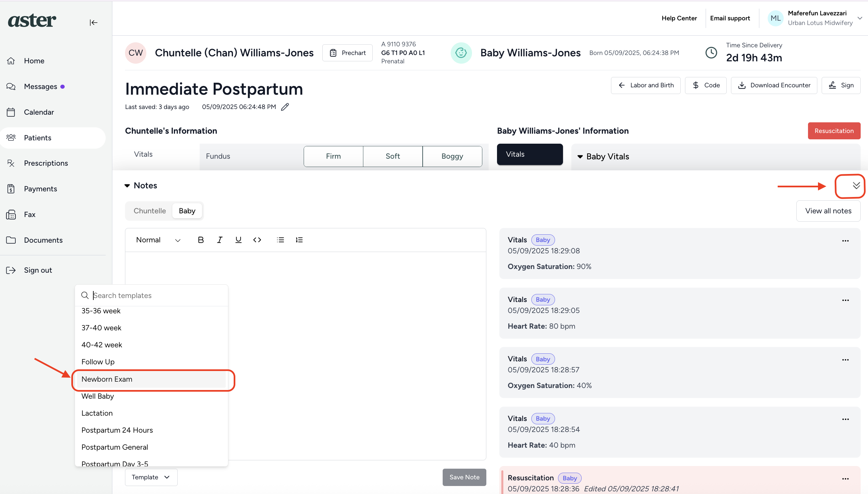Click the double-chevron expand notes icon

pyautogui.click(x=856, y=185)
